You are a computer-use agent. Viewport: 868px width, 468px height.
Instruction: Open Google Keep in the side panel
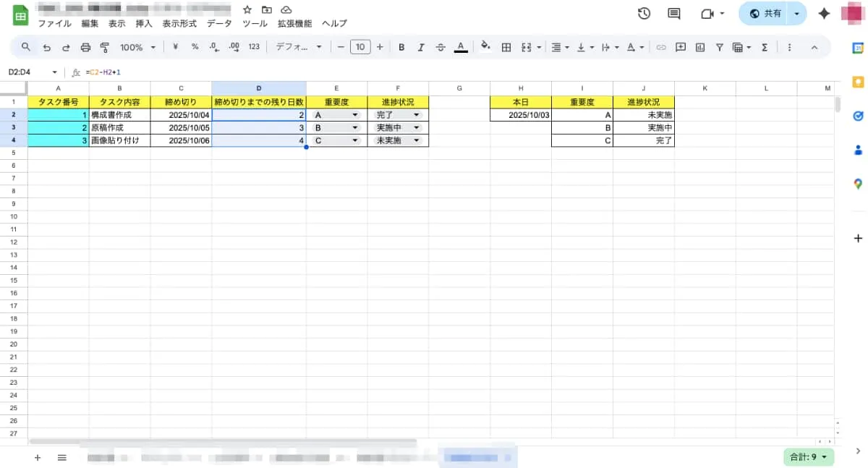click(x=858, y=82)
